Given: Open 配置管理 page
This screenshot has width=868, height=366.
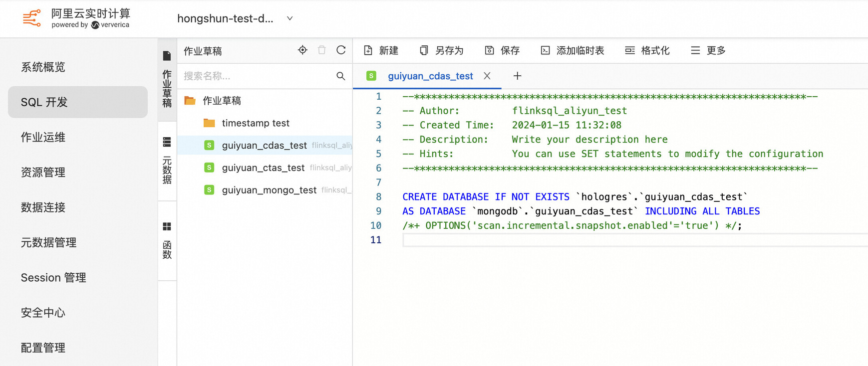Looking at the screenshot, I should click(43, 348).
